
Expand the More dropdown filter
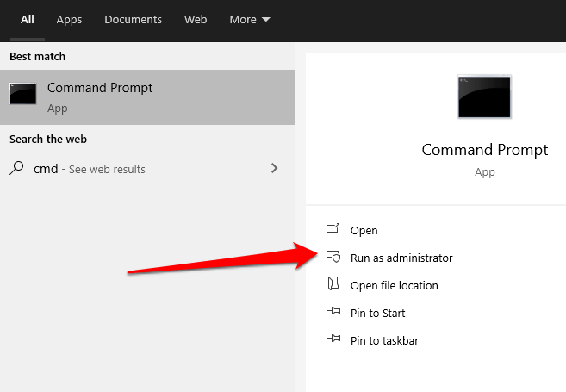pyautogui.click(x=250, y=19)
